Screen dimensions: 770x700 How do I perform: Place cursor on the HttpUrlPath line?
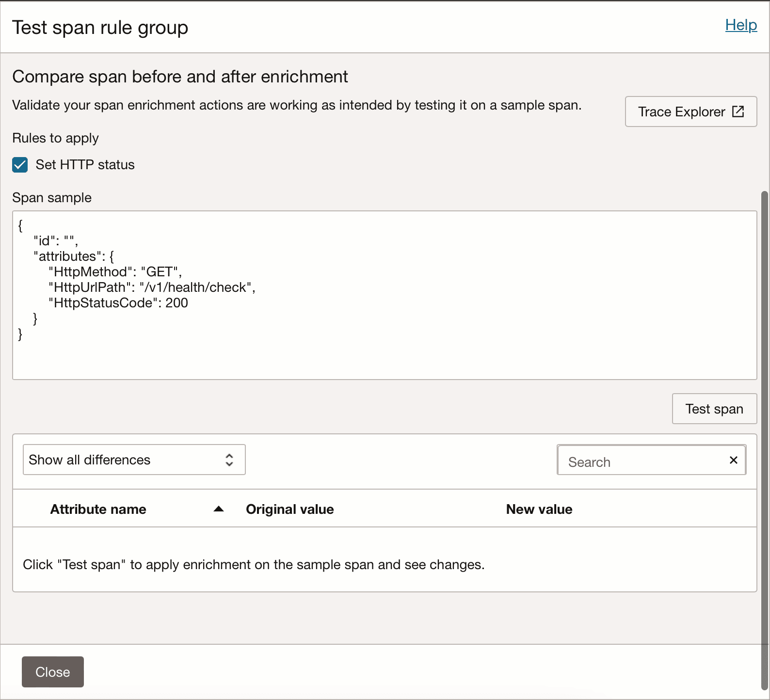pos(151,287)
